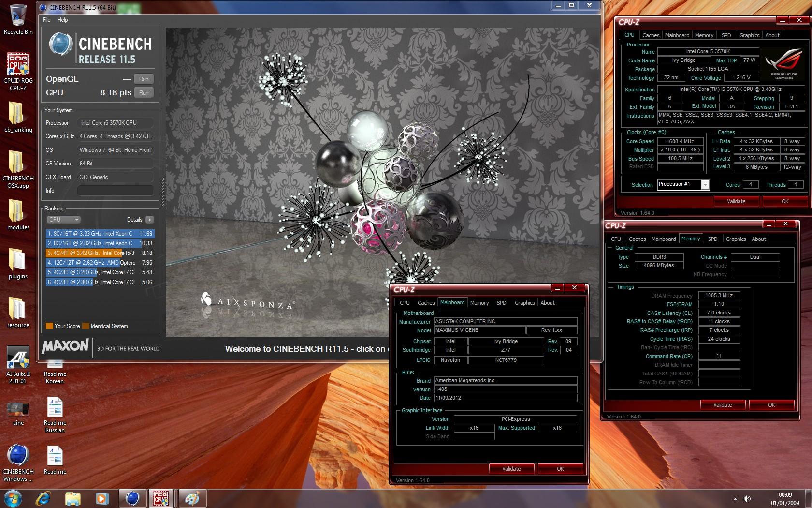Click OK in the Memory CPU-Z window
812x508 pixels.
point(771,405)
